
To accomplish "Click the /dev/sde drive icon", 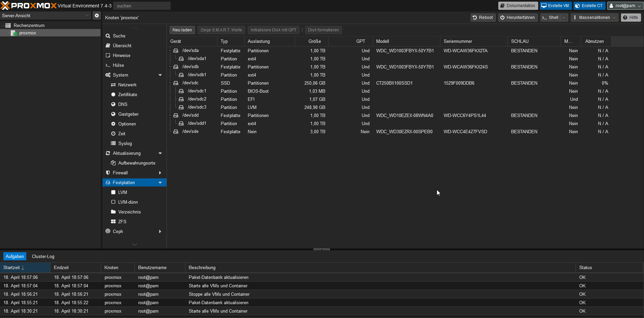I will pyautogui.click(x=176, y=132).
